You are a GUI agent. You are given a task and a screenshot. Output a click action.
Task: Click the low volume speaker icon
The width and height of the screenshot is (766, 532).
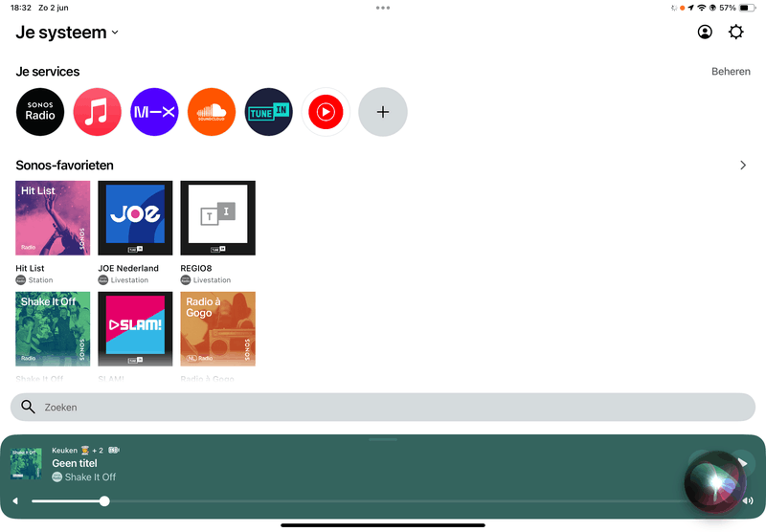pos(15,500)
